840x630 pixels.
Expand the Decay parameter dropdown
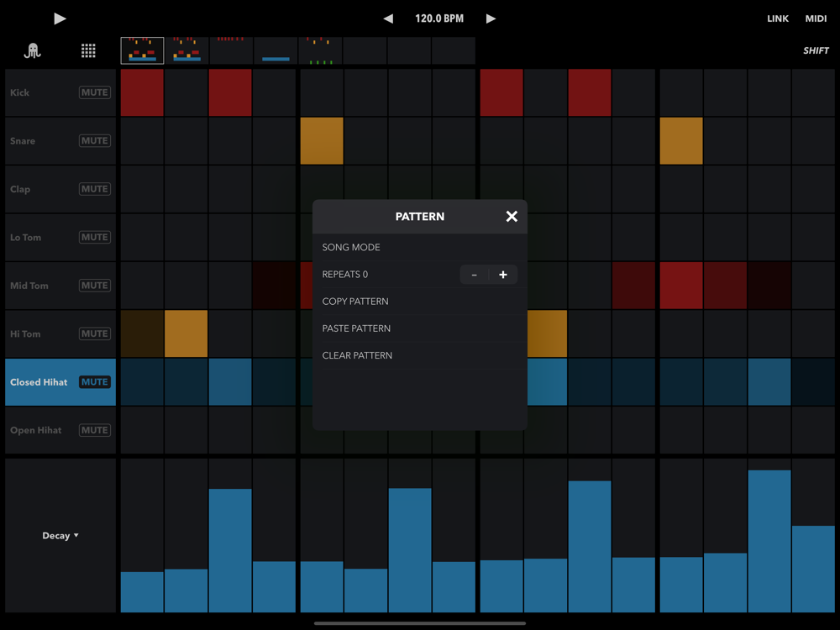(x=60, y=536)
